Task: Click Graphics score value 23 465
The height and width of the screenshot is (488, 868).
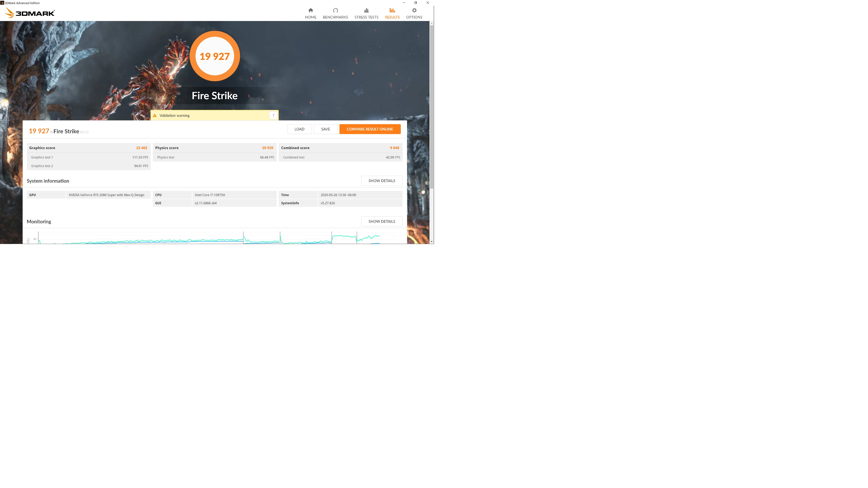Action: 142,148
